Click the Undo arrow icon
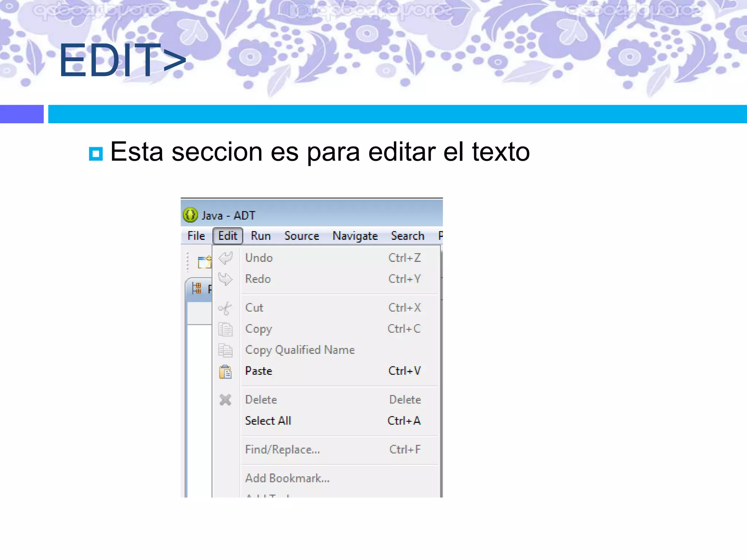747x560 pixels. click(225, 258)
